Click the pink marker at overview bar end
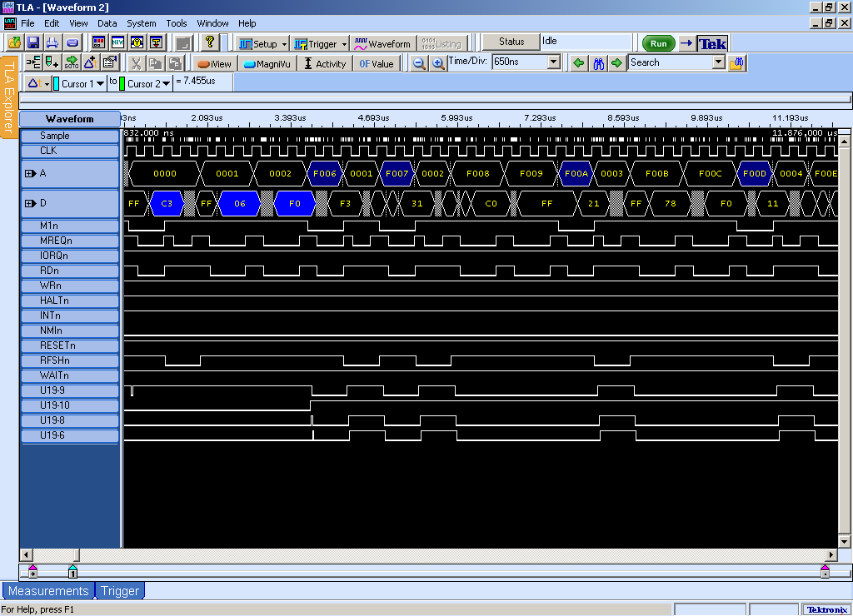853x616 pixels. pyautogui.click(x=825, y=571)
